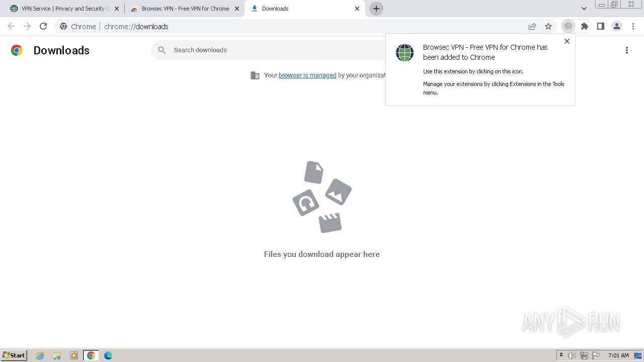The image size is (644, 362).
Task: Toggle the side panel
Action: coord(600,26)
